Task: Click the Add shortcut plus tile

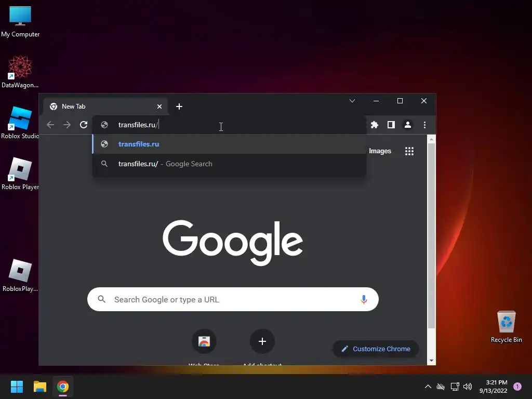Action: 262,341
